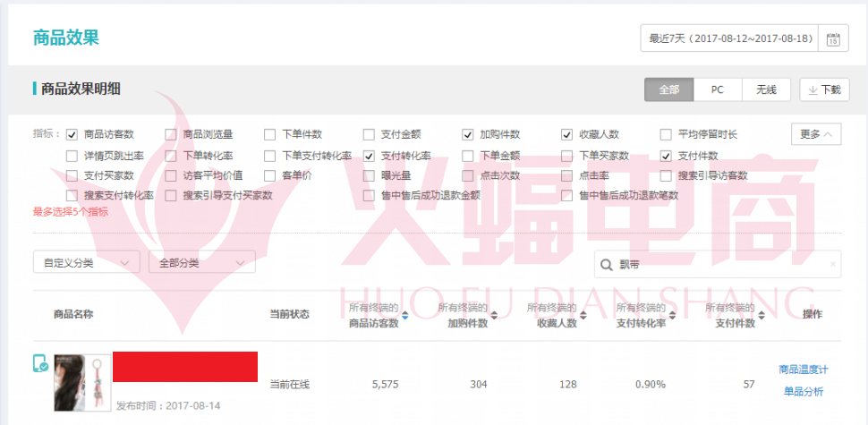
Task: Collapse indicators with 更多 button
Action: point(815,134)
